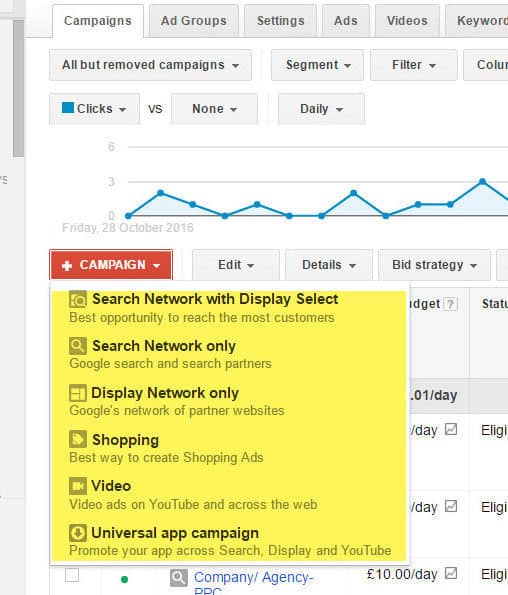
Task: Open the All but removed campaigns dropdown
Action: 150,65
